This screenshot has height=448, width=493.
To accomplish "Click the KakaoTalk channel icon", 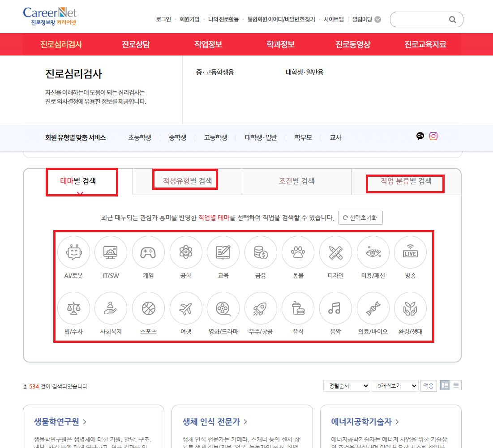I will tap(420, 136).
